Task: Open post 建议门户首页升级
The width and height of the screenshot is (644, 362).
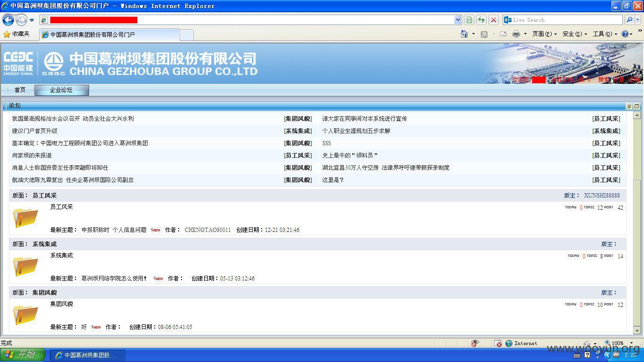Action: tap(34, 131)
